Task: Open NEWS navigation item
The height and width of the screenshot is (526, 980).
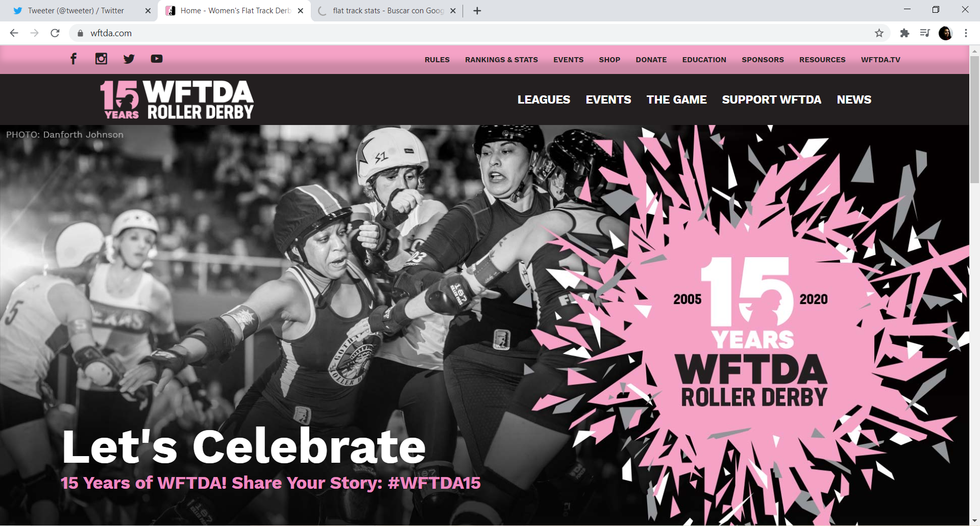Action: (x=854, y=99)
